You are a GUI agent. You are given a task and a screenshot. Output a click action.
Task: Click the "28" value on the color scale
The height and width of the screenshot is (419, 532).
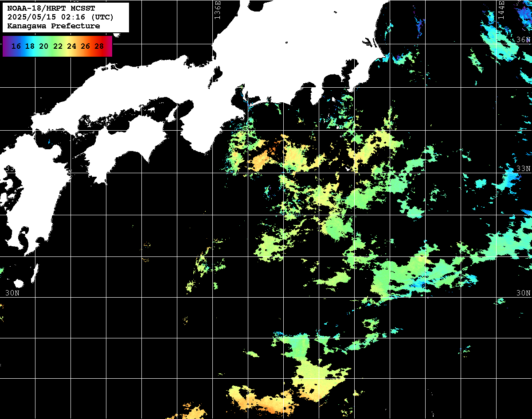(99, 46)
